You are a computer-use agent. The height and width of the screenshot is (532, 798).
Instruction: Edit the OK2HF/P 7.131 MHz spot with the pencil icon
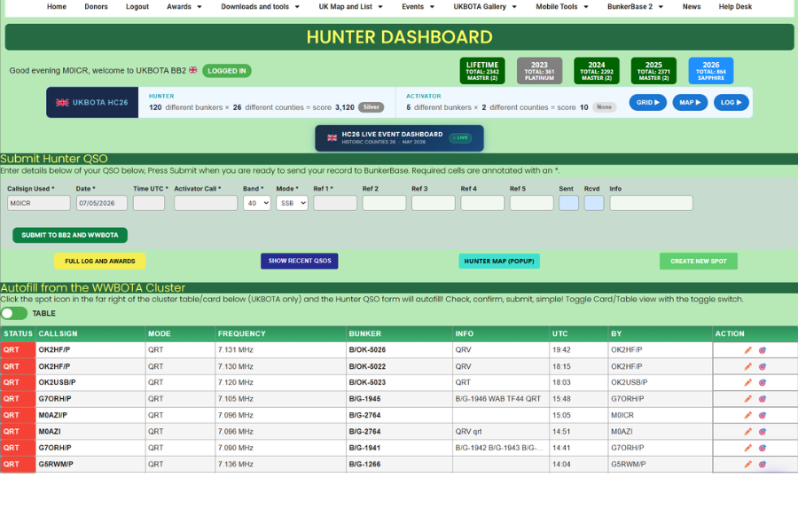pos(747,350)
